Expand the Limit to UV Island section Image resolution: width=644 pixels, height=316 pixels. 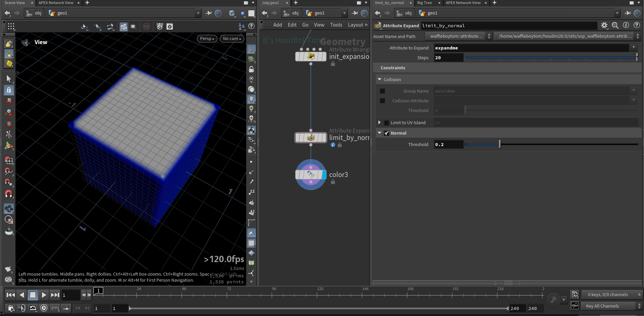(379, 123)
